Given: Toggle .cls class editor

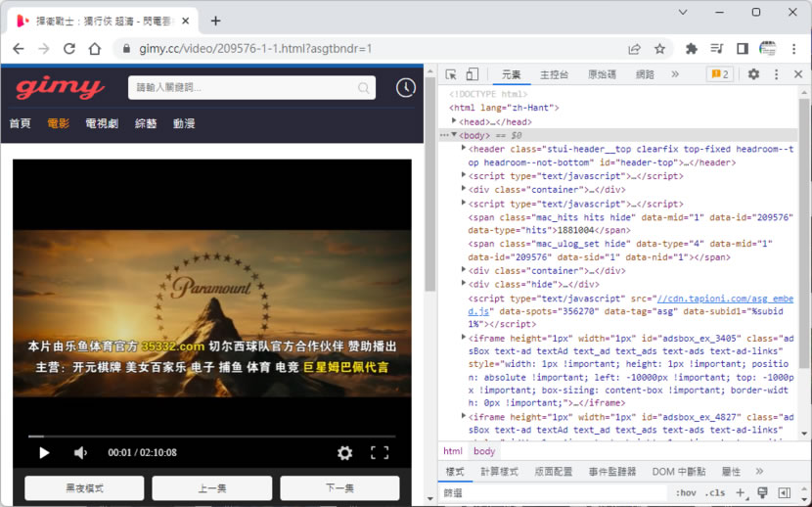Looking at the screenshot, I should 715,493.
